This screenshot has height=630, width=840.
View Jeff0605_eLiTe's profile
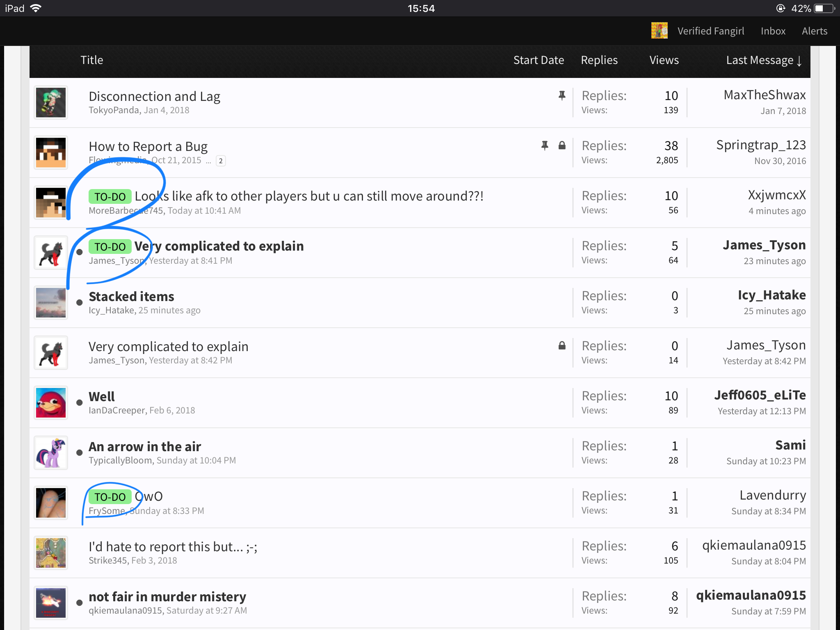click(x=760, y=395)
